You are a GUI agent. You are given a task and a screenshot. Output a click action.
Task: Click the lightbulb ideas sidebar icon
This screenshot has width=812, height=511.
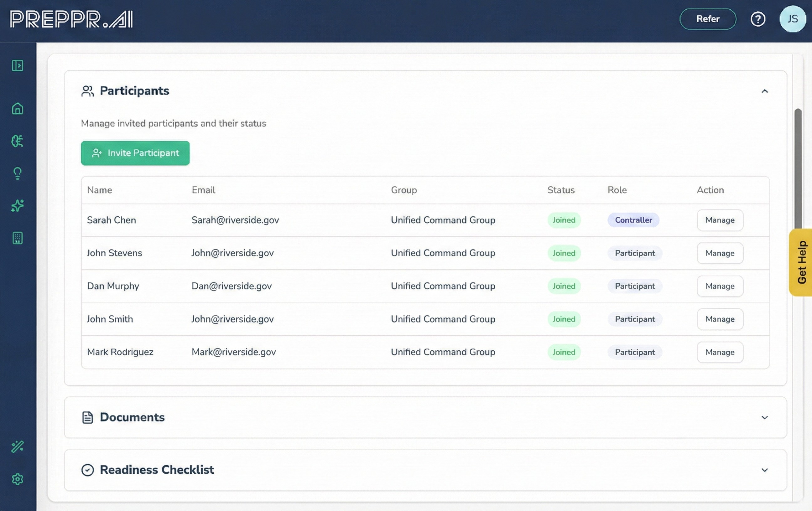(x=18, y=173)
